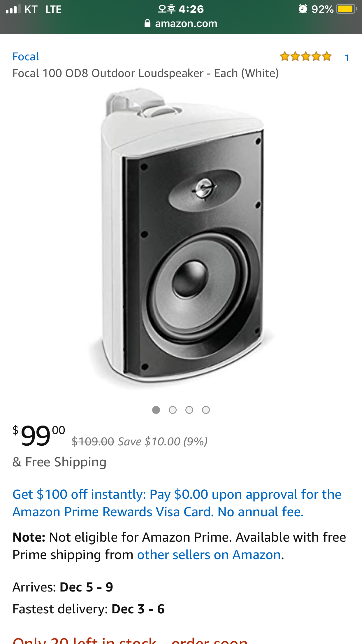Tap the product title Focal 100 OD8

[145, 73]
